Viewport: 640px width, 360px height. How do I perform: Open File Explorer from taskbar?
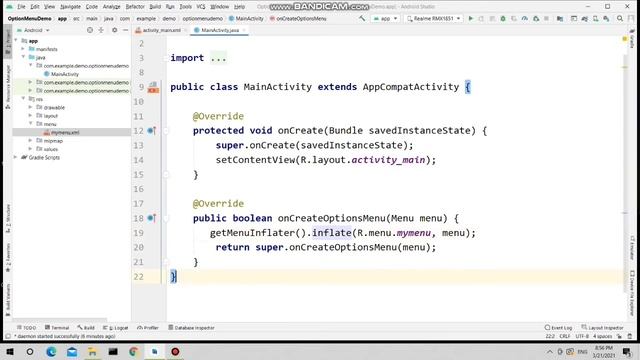pyautogui.click(x=93, y=351)
